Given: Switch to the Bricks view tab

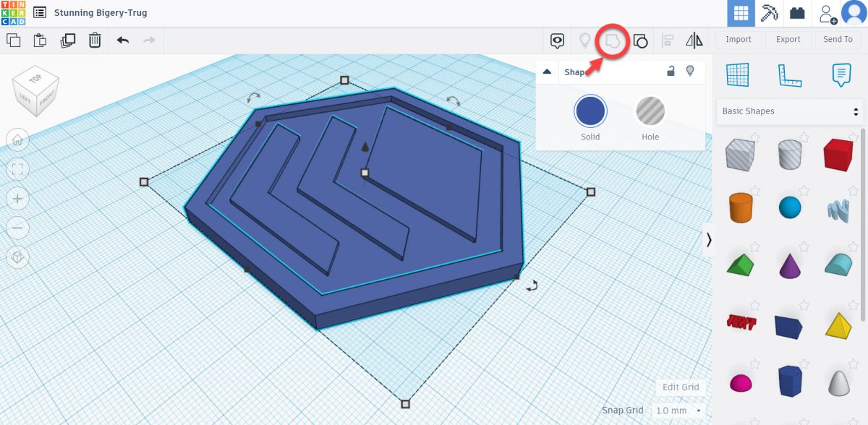Looking at the screenshot, I should pyautogui.click(x=797, y=13).
